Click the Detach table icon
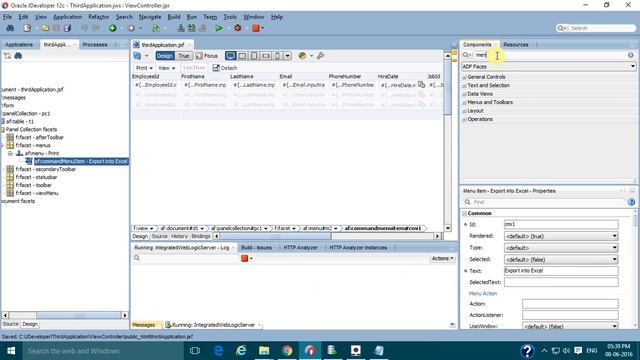Screen dimensions: 640x360 225,68
